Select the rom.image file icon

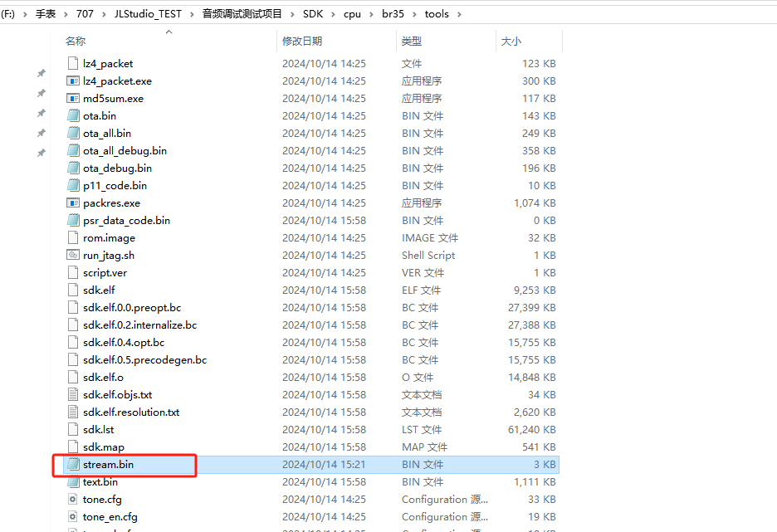point(73,237)
